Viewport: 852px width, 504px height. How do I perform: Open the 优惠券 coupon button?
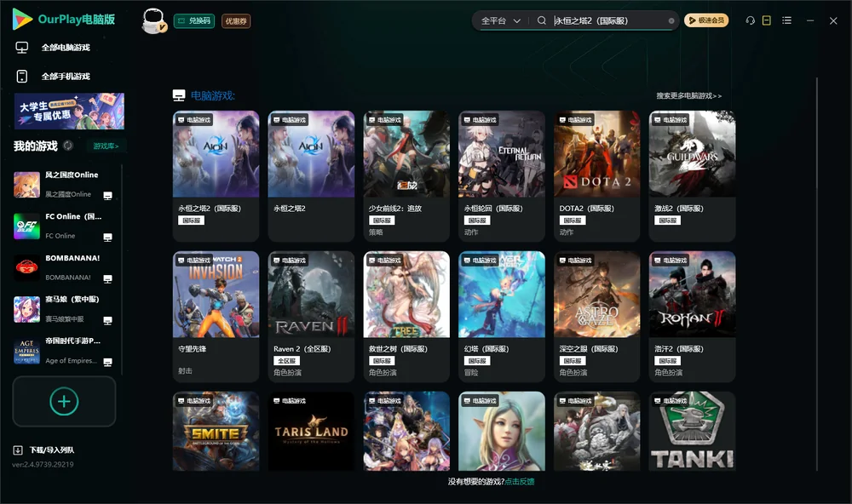click(x=236, y=20)
